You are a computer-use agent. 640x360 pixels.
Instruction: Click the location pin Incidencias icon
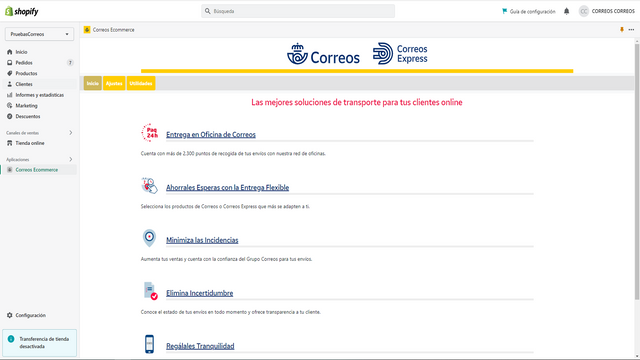click(149, 238)
